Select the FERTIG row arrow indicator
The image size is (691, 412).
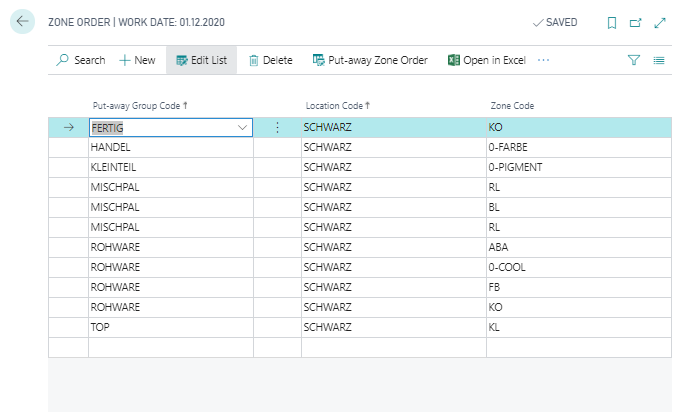tap(69, 128)
